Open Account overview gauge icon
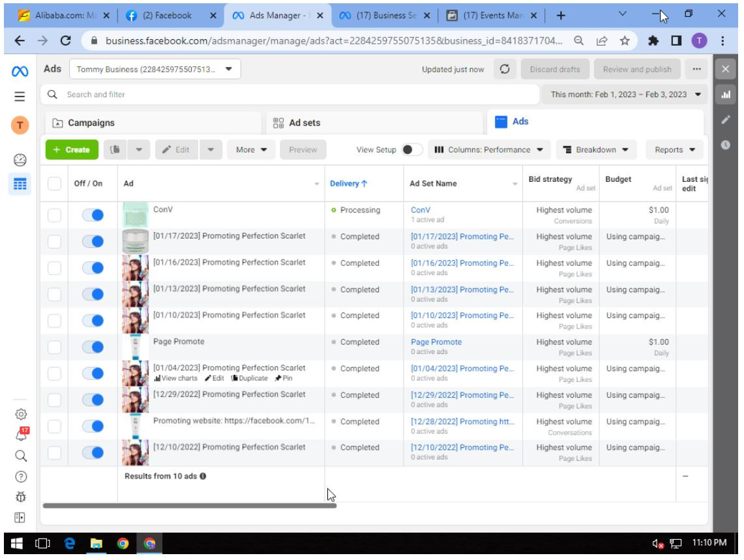The height and width of the screenshot is (560, 744). (20, 160)
